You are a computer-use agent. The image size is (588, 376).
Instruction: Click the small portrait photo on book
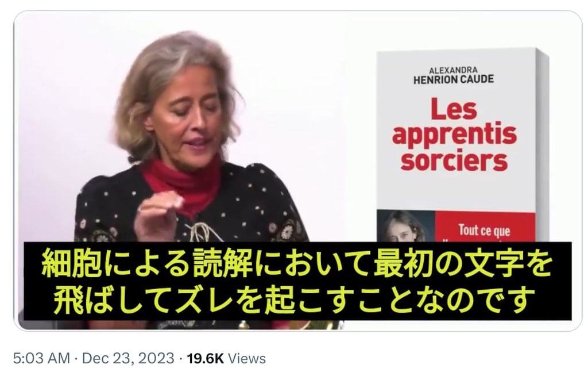[x=406, y=226]
